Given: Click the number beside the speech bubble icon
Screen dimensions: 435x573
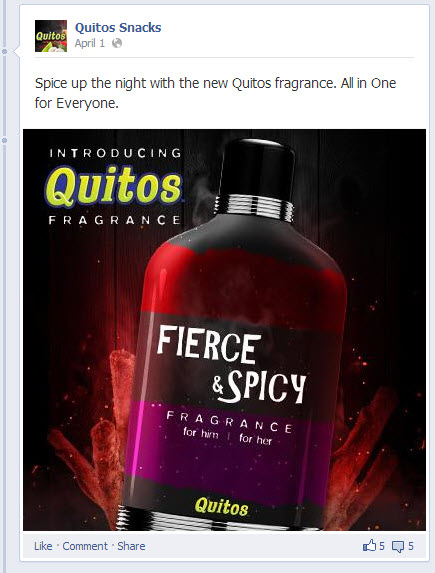Looking at the screenshot, I should [411, 546].
